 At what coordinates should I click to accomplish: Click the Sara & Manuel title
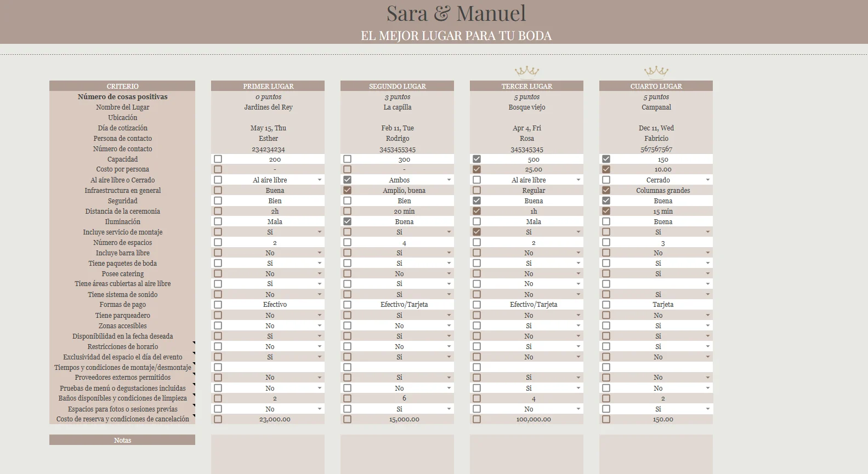coord(456,13)
